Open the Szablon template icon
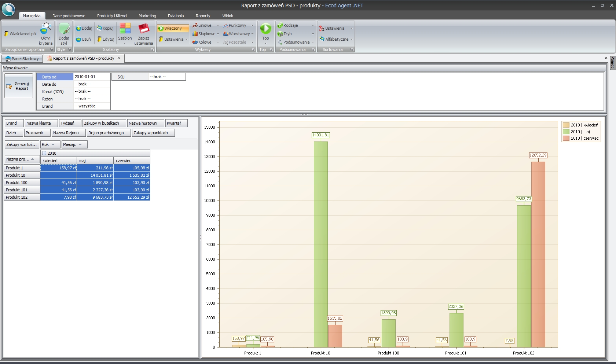The height and width of the screenshot is (364, 616). [x=125, y=29]
